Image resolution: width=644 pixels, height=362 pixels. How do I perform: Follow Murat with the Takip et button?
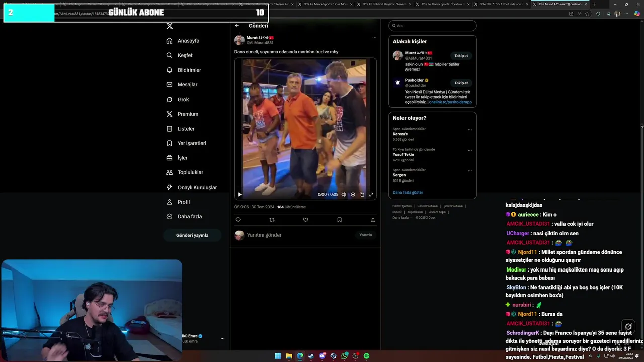click(x=461, y=56)
